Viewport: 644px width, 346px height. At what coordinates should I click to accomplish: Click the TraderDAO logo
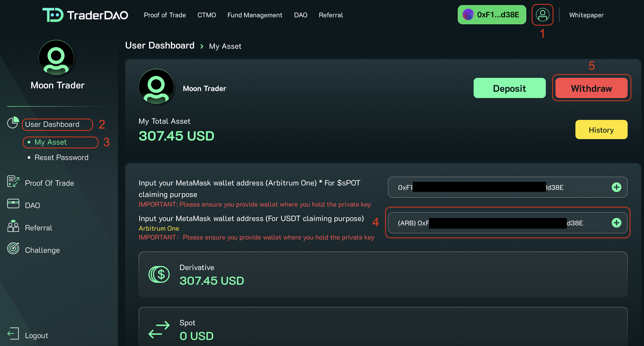tap(85, 15)
